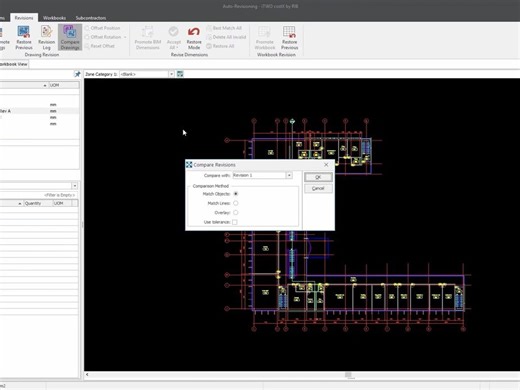
Task: Select Match Objects radio button
Action: pyautogui.click(x=236, y=194)
